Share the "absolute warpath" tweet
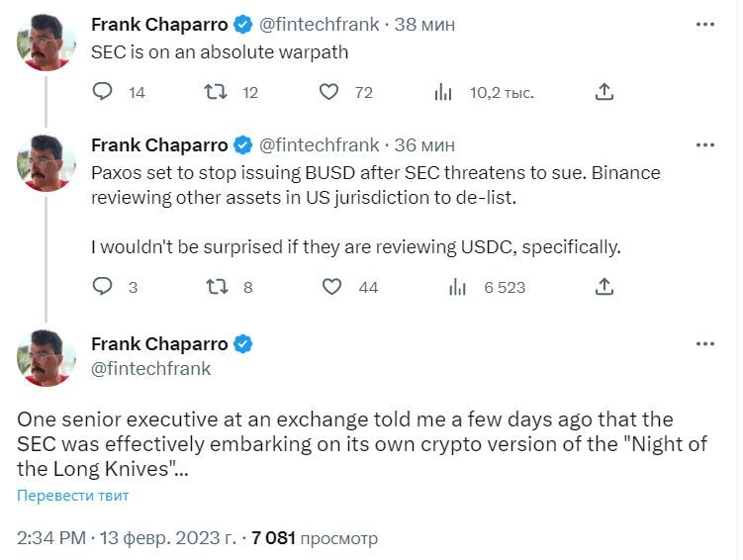743x560 pixels. point(604,92)
